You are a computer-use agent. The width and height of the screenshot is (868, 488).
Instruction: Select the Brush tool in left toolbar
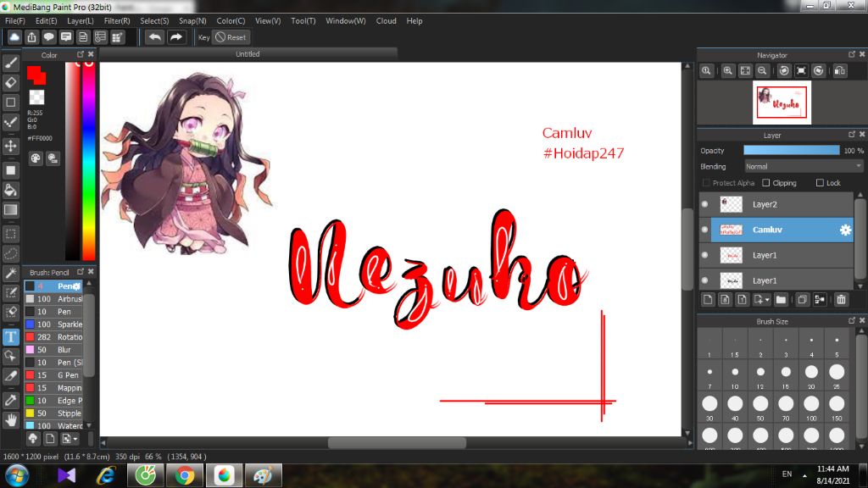11,63
